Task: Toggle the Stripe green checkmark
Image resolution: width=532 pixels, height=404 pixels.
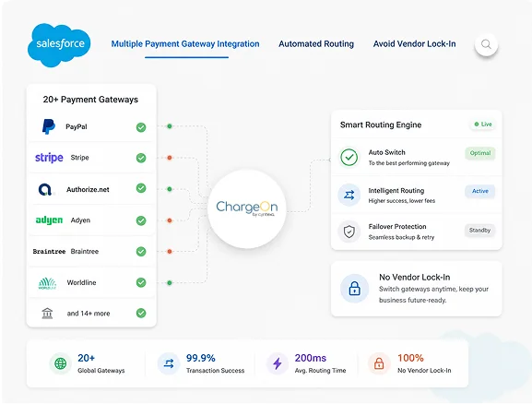Action: click(x=141, y=158)
